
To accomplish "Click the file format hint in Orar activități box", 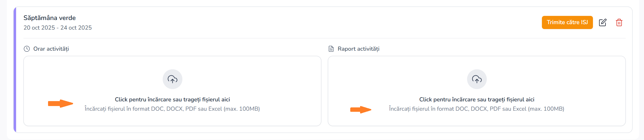I will click(x=172, y=109).
